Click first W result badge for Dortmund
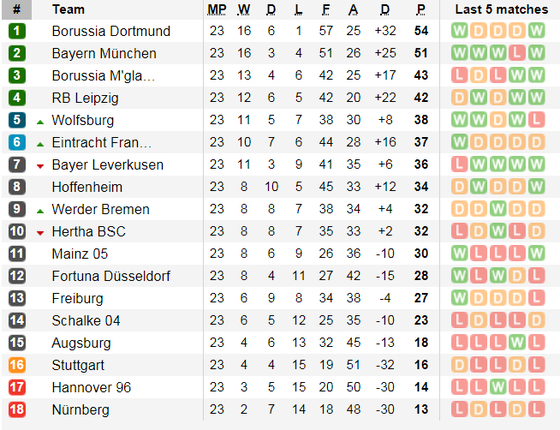This screenshot has height=430, width=560. pyautogui.click(x=459, y=31)
